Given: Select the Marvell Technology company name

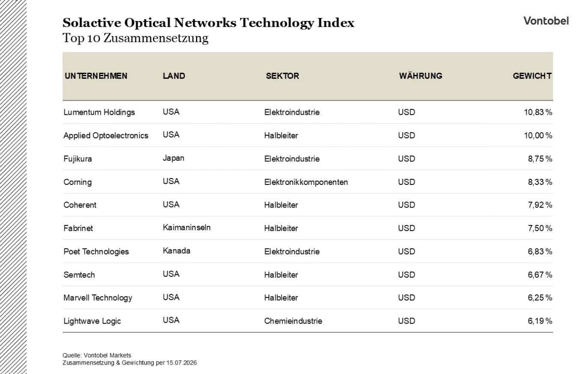Looking at the screenshot, I should 98,298.
